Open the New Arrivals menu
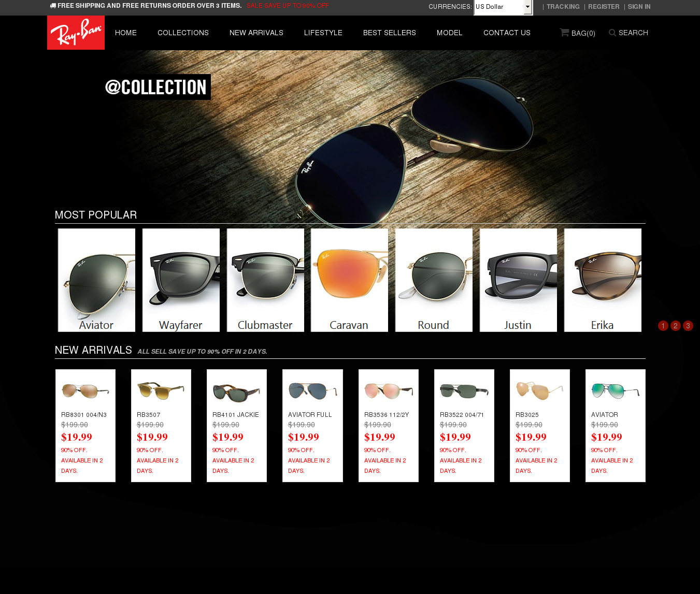Viewport: 700px width, 594px height. [x=256, y=33]
